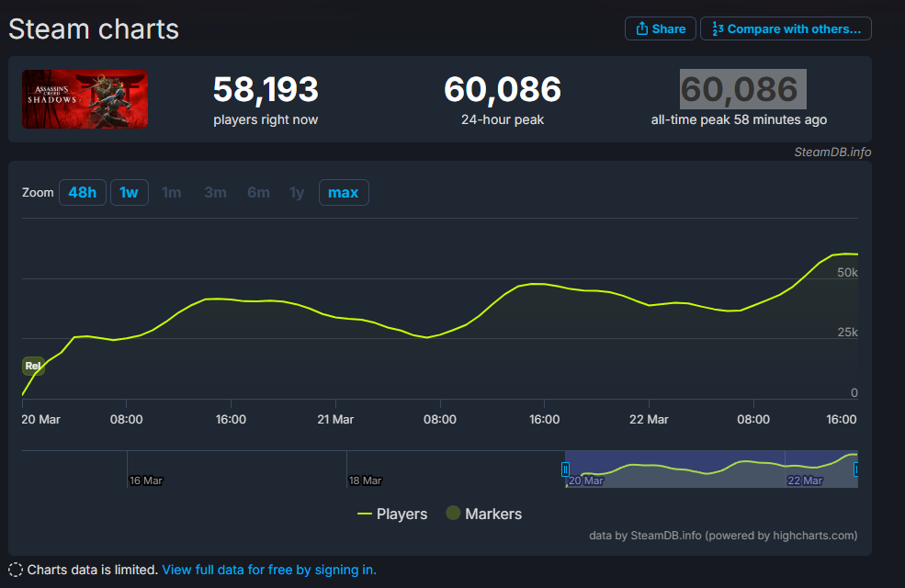Click the 60,086 24-hour peak value

click(503, 89)
